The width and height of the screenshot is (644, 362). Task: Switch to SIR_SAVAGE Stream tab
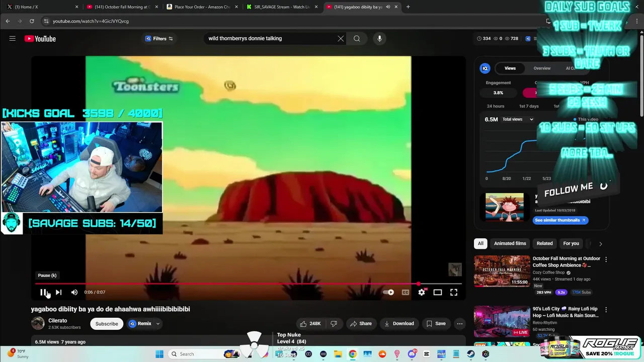[x=282, y=7]
